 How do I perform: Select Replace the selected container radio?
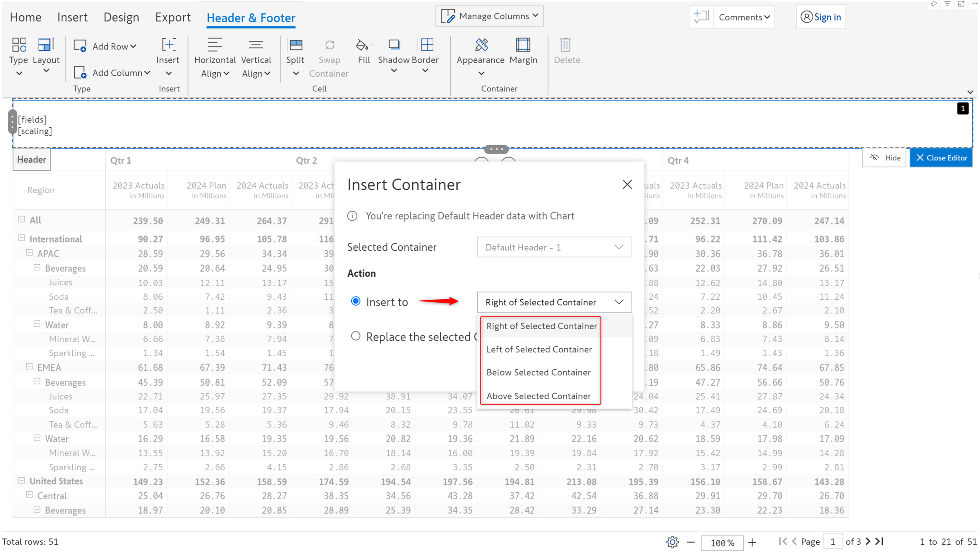tap(356, 336)
